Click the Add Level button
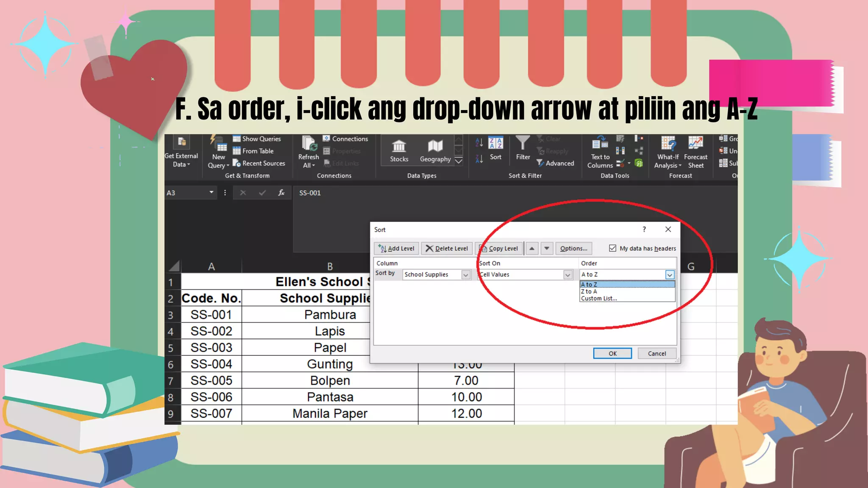The height and width of the screenshot is (488, 868). 396,248
